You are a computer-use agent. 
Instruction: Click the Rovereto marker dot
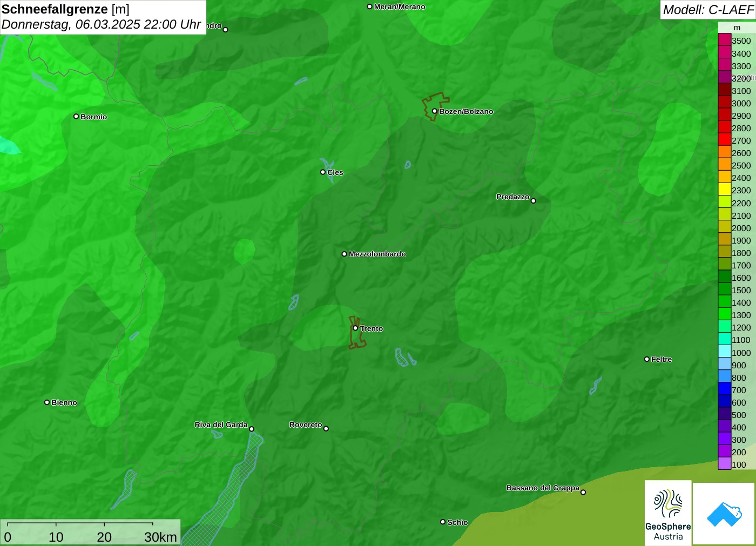click(326, 429)
